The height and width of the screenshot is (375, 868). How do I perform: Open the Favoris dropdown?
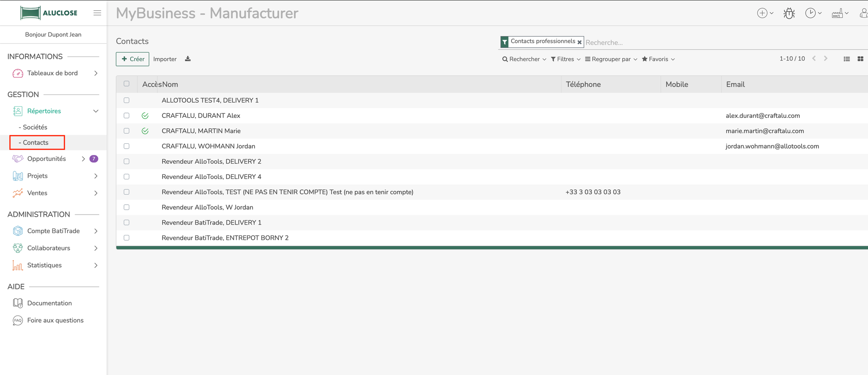point(658,59)
